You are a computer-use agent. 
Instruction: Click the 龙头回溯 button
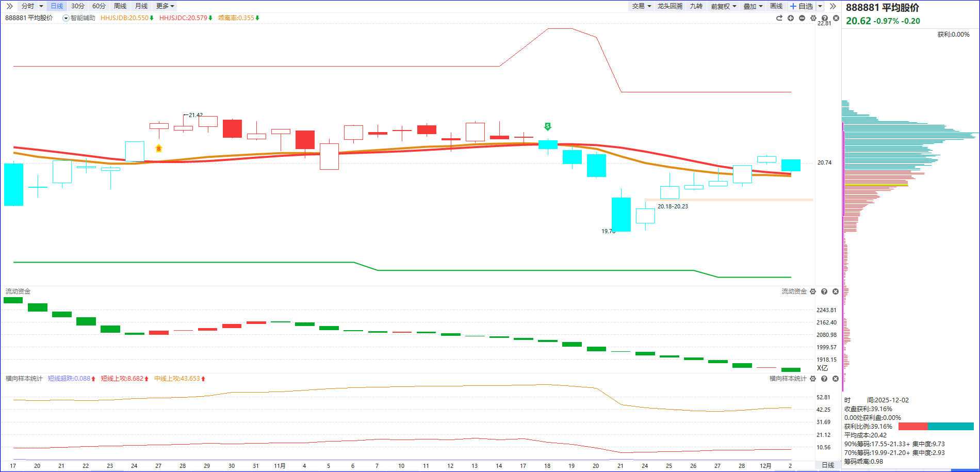[x=670, y=6]
